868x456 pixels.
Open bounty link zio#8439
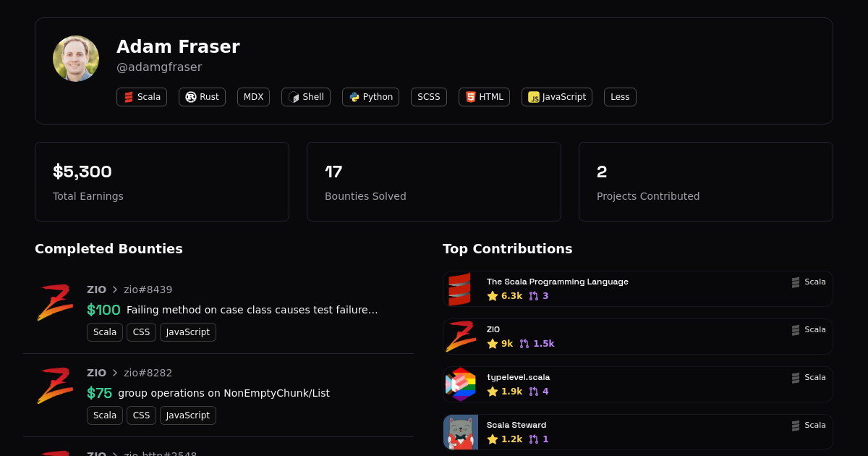[148, 290]
